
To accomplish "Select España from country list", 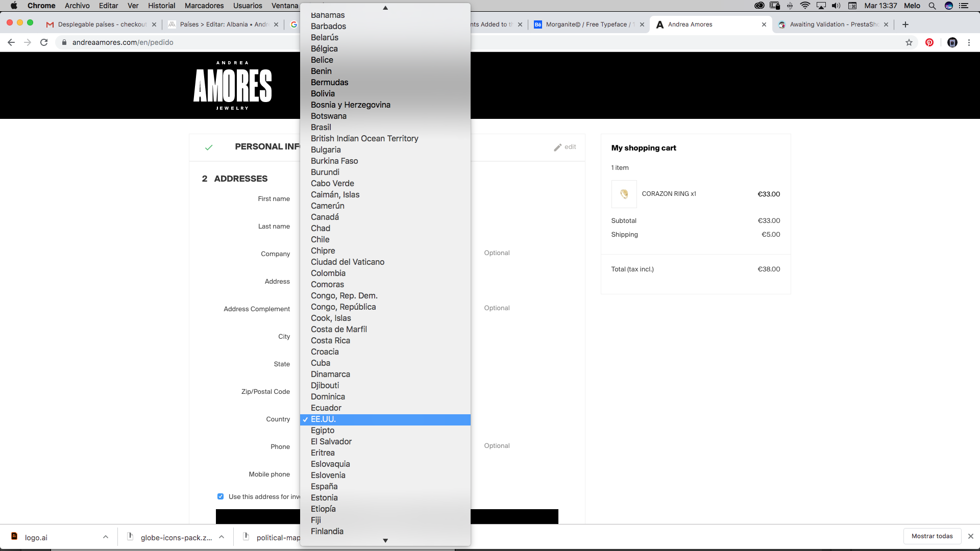I will coord(324,486).
